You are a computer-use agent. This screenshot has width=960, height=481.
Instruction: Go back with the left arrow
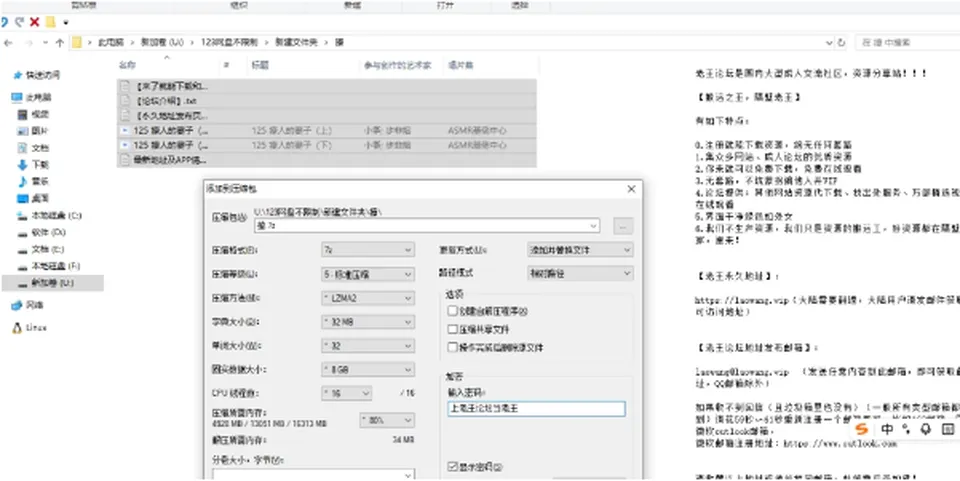point(7,43)
